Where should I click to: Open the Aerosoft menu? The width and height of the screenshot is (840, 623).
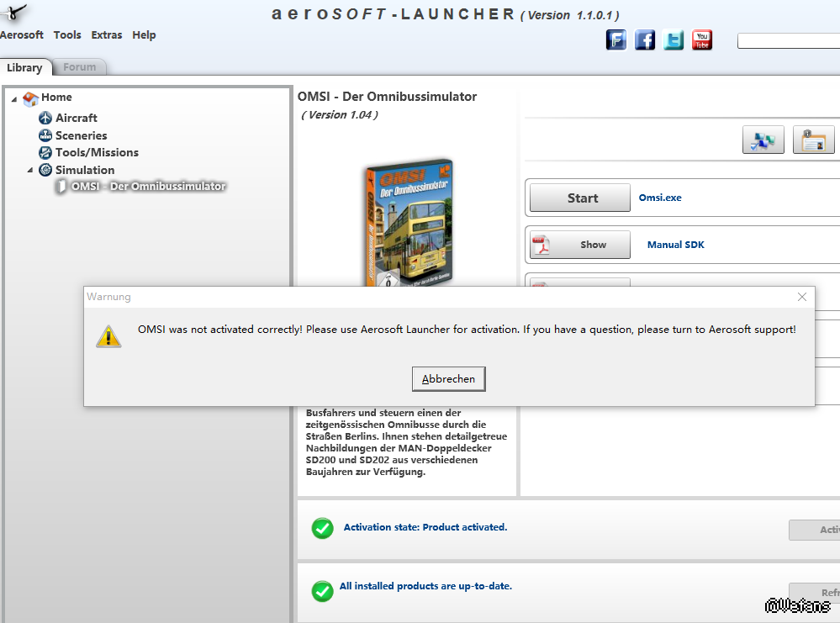tap(21, 34)
